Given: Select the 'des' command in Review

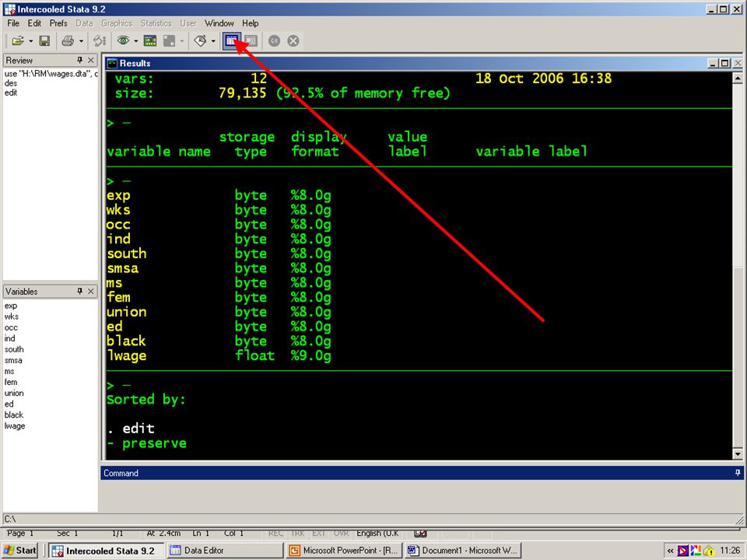Looking at the screenshot, I should click(x=10, y=83).
